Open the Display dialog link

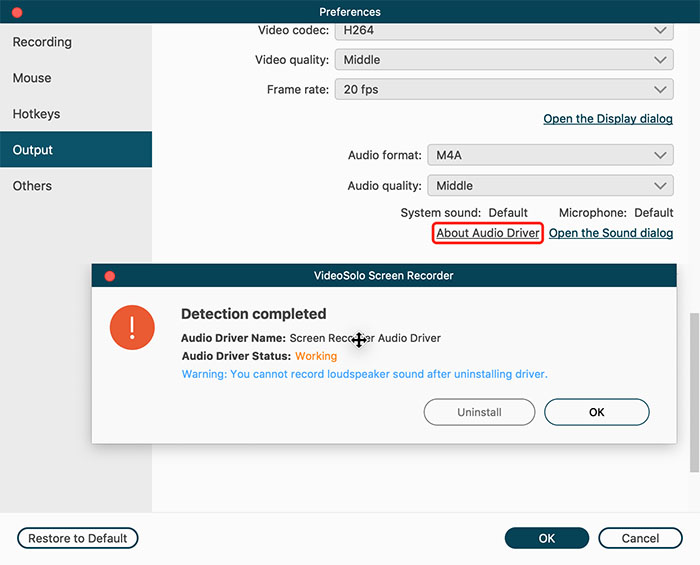pyautogui.click(x=608, y=119)
